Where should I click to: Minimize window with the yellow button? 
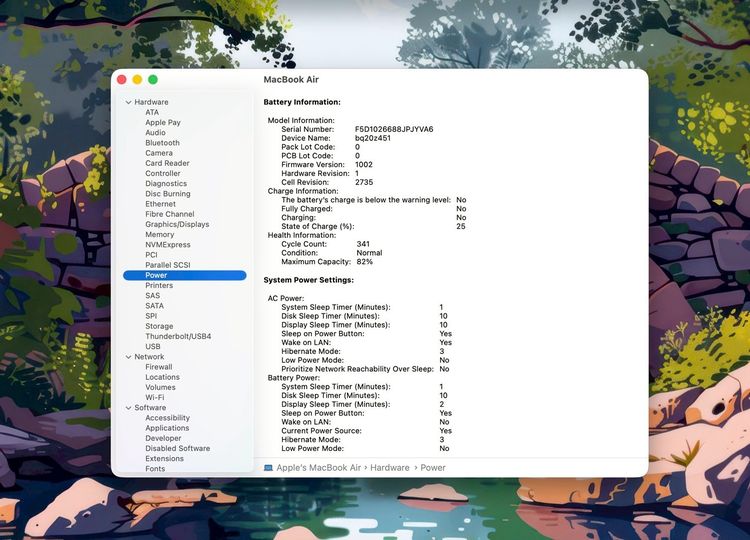pyautogui.click(x=137, y=79)
